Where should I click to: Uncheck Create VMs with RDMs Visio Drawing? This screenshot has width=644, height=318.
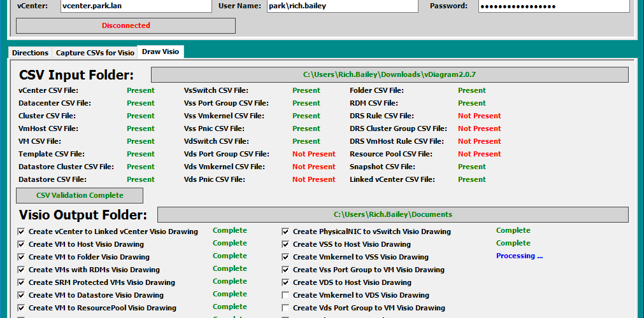(x=22, y=270)
